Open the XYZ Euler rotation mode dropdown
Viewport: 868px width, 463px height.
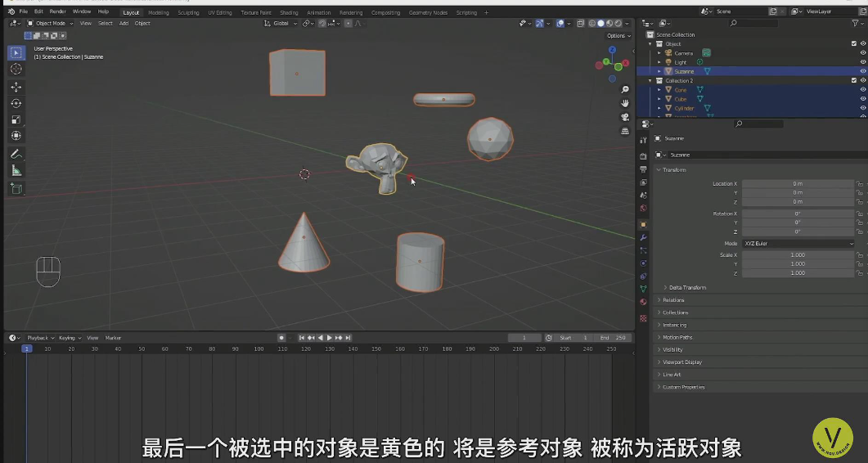point(798,244)
